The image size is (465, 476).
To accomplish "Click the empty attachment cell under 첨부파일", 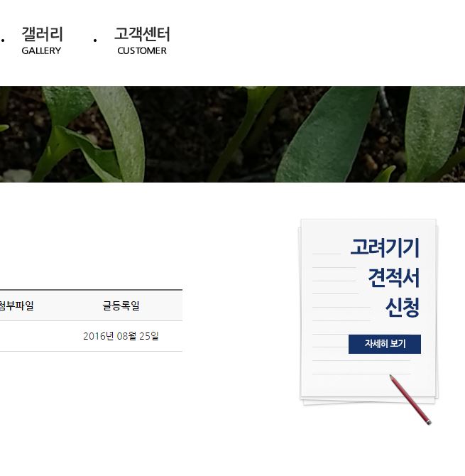I will click(16, 336).
